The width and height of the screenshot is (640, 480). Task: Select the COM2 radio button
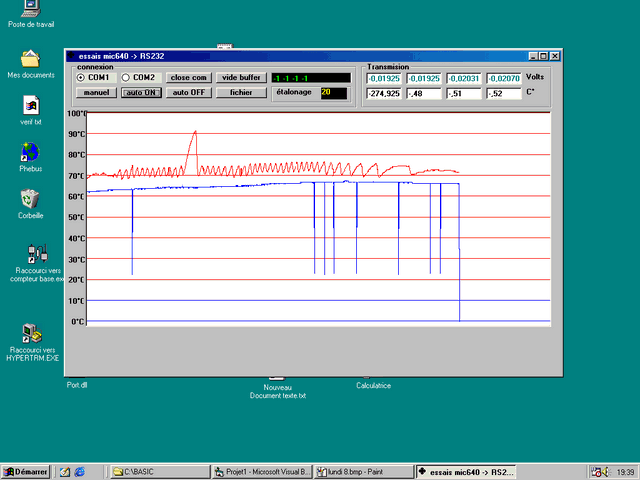[126, 78]
